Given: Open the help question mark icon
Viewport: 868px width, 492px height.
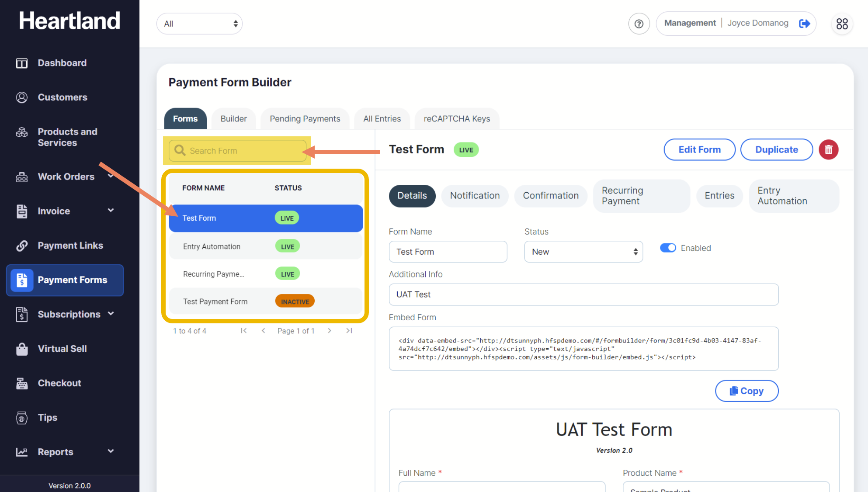Looking at the screenshot, I should pos(639,24).
